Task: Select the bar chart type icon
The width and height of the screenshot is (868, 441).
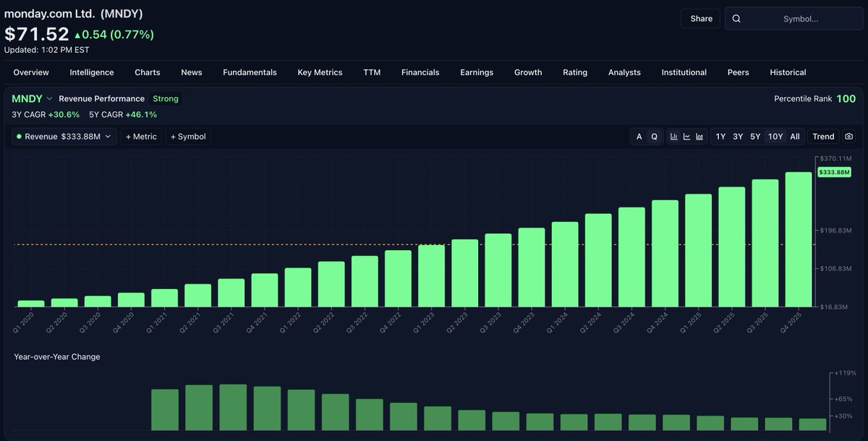Action: point(673,137)
